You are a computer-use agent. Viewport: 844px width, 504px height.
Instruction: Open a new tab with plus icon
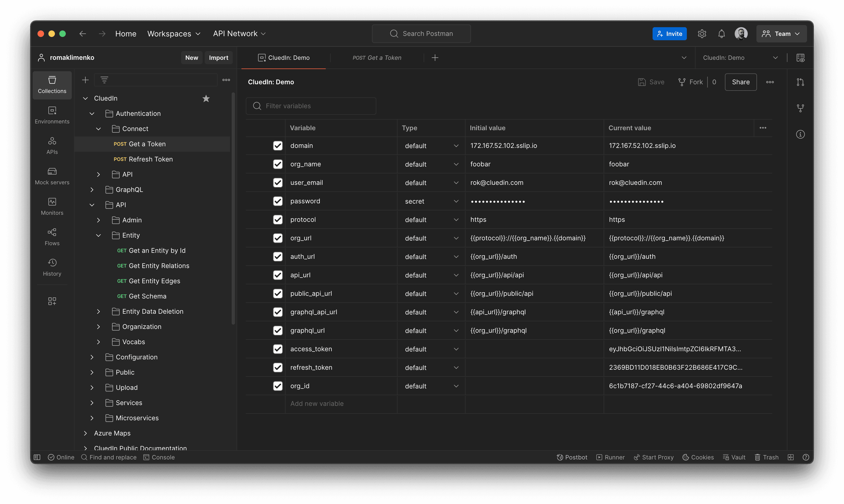click(435, 58)
